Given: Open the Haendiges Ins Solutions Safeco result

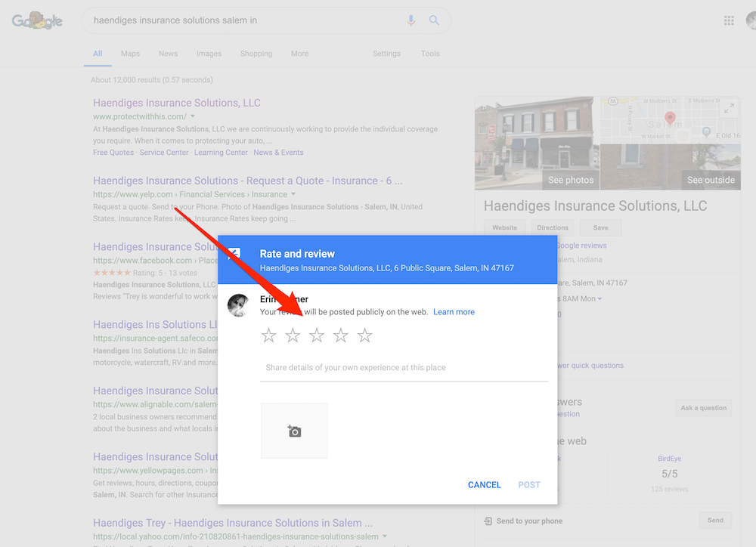Looking at the screenshot, I should 155,324.
